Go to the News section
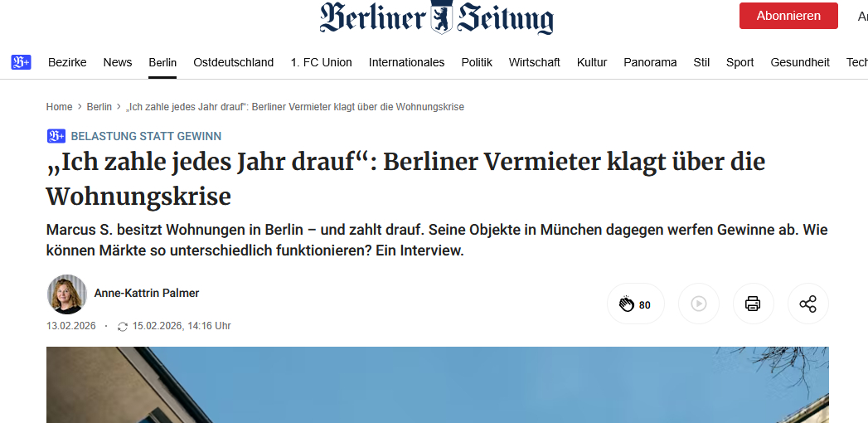The image size is (868, 423). coord(118,62)
